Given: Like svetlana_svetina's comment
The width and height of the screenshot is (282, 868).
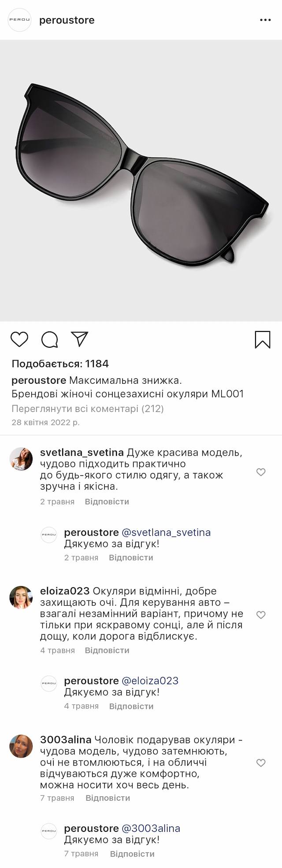Looking at the screenshot, I should tap(261, 472).
